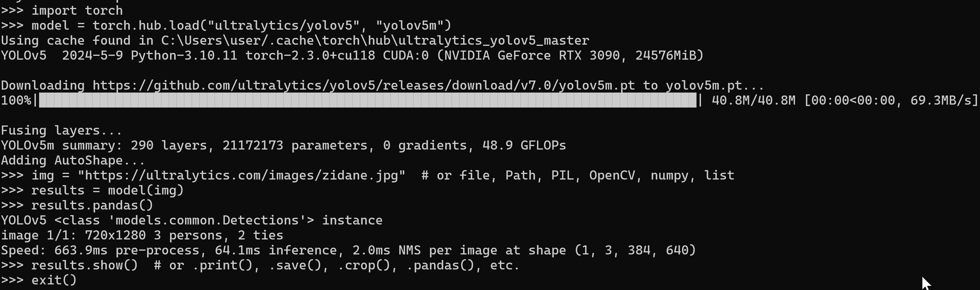Click the zidane.jpg image URL
Viewport: 980px width, 290px height.
[x=242, y=175]
